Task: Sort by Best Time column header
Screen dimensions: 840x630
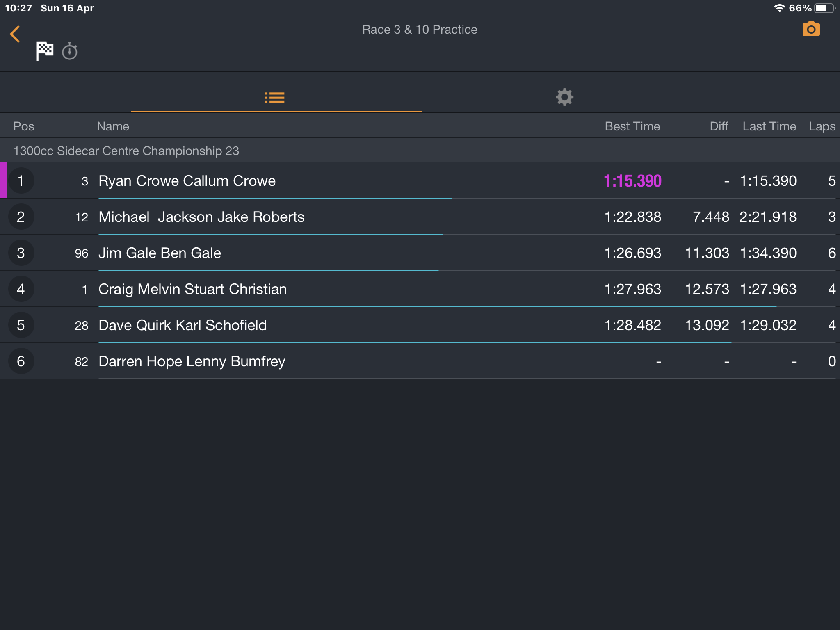Action: 632,126
